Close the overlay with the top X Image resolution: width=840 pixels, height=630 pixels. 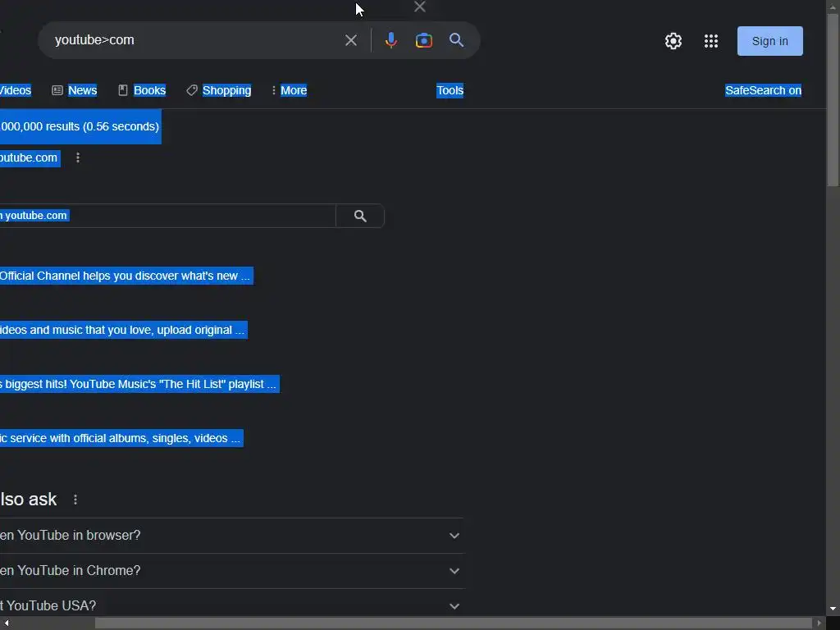(x=420, y=7)
